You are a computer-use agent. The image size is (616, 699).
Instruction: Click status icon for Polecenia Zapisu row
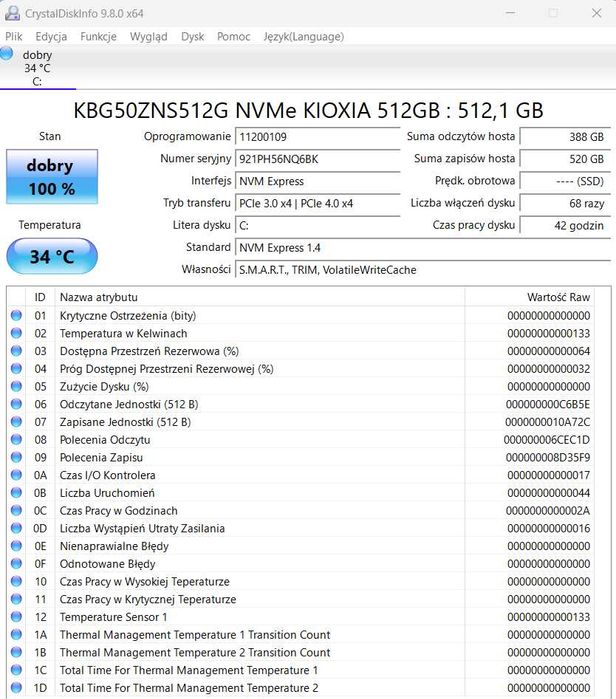[16, 457]
